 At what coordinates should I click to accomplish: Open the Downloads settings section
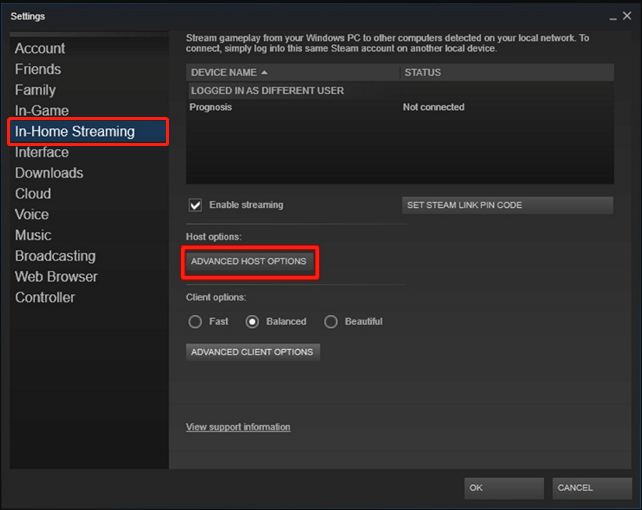[49, 173]
